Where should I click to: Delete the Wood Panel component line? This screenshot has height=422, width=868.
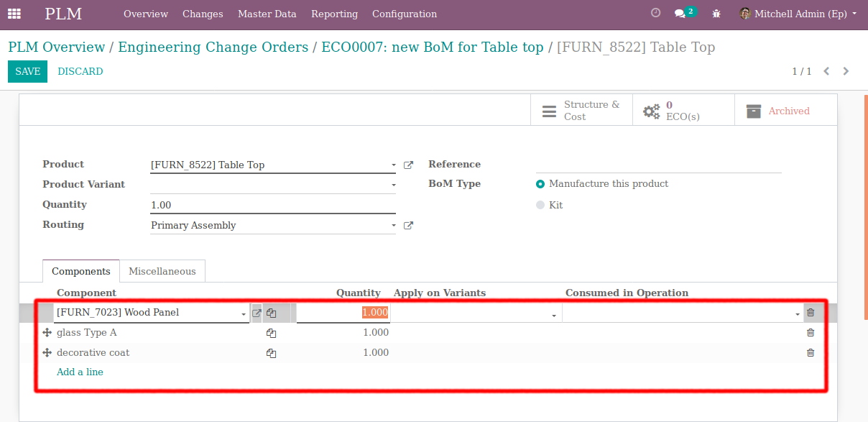[x=811, y=313]
